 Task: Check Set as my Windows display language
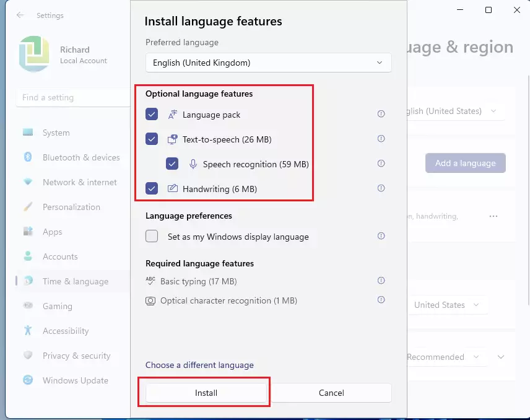[x=152, y=236]
